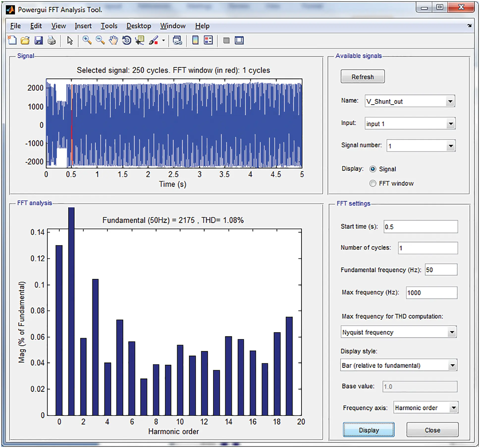Open the Insert menu

(83, 26)
